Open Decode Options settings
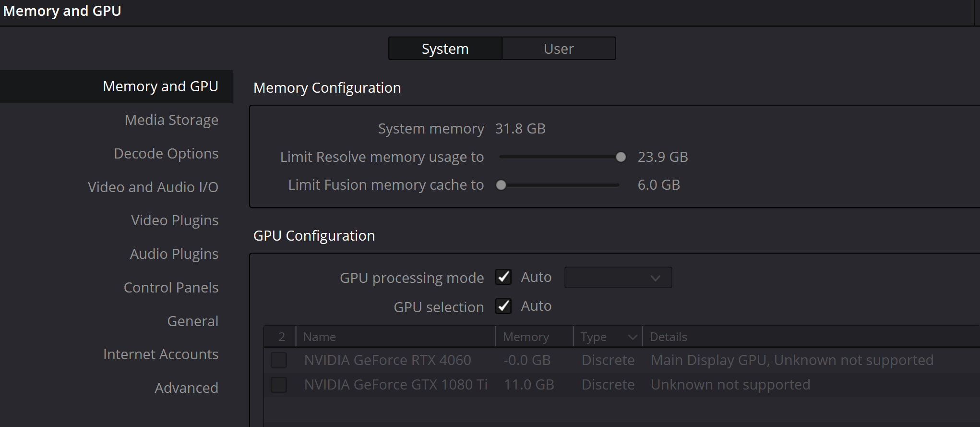 click(166, 153)
